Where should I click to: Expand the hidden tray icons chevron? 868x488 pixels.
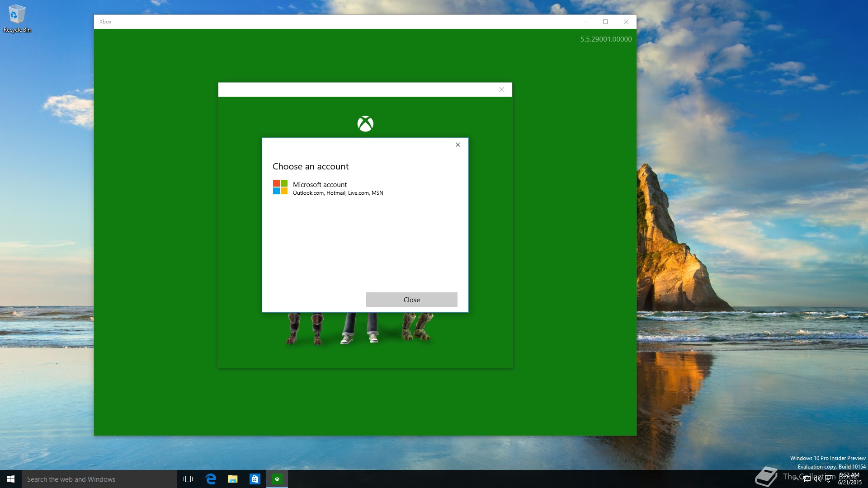[796, 479]
